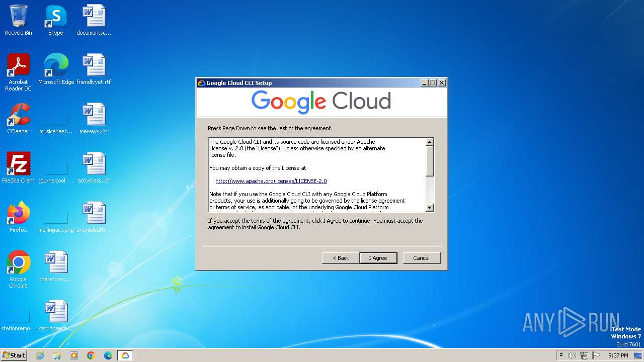Maximize the Google Cloud CLI Setup window
Image resolution: width=644 pixels, height=362 pixels.
(x=433, y=83)
